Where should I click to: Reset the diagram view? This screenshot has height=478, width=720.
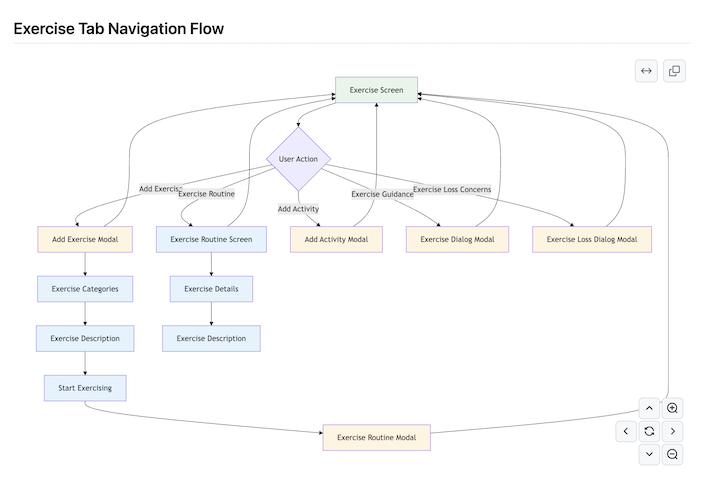tap(649, 431)
